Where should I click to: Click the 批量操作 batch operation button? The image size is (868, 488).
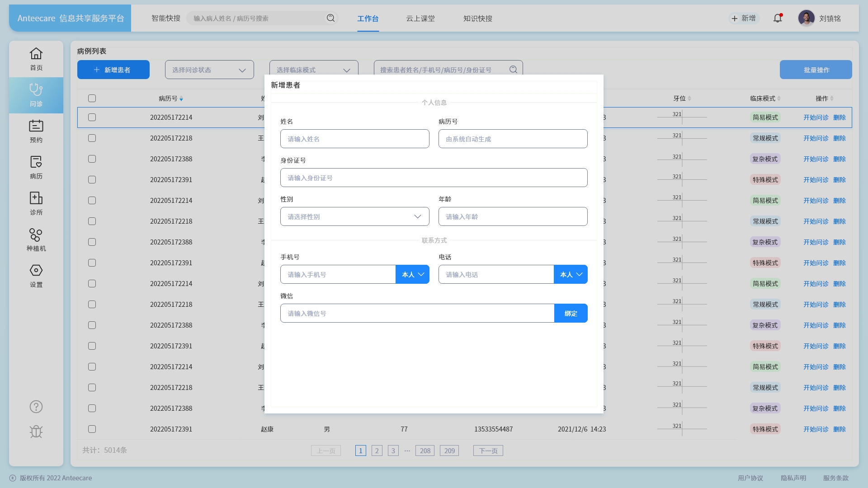[816, 70]
